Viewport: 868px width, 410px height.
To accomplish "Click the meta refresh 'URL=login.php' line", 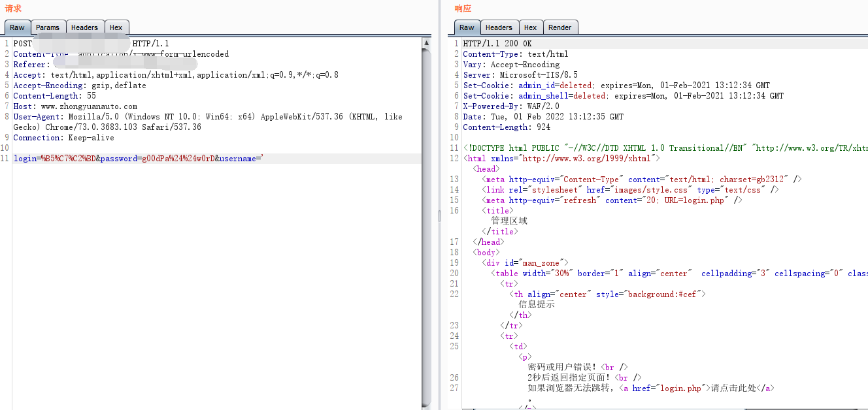I will tap(612, 200).
